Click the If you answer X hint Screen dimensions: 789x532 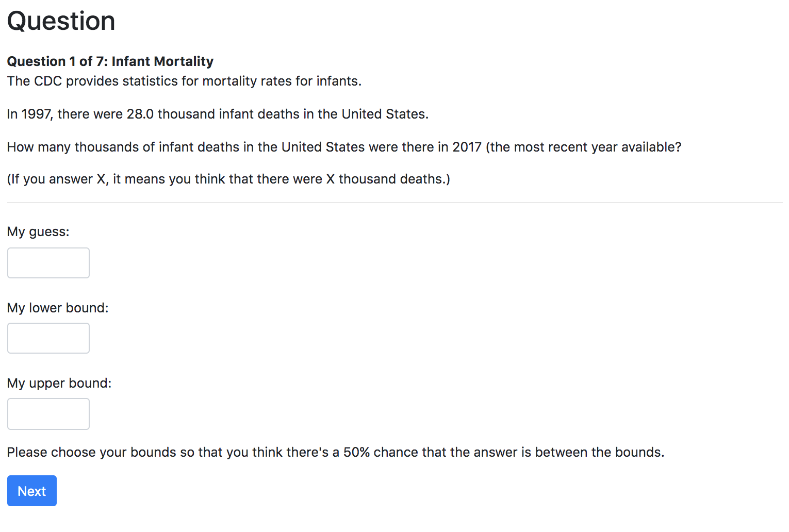click(x=228, y=179)
